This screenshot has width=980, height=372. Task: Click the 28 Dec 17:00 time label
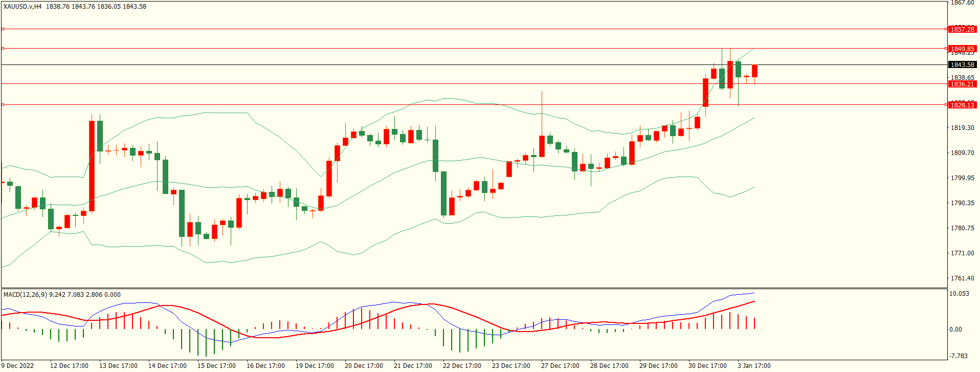pos(609,366)
